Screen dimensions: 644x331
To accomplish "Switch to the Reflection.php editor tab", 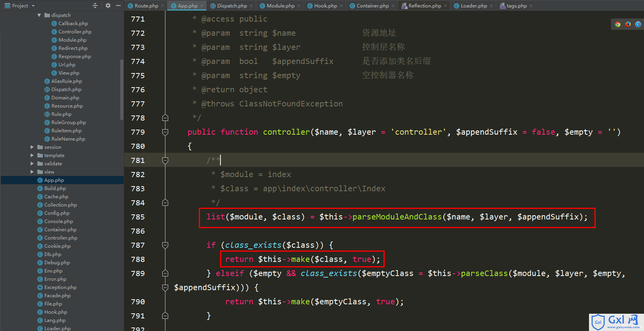I will [x=424, y=5].
